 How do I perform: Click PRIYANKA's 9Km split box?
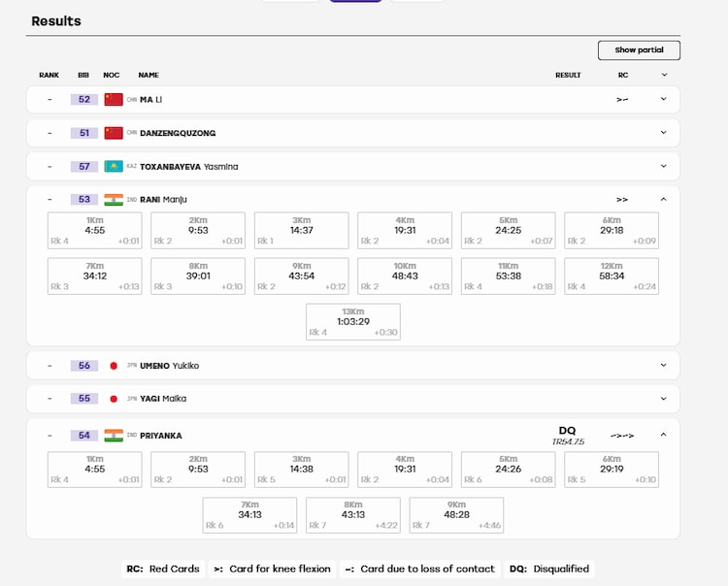pos(456,515)
